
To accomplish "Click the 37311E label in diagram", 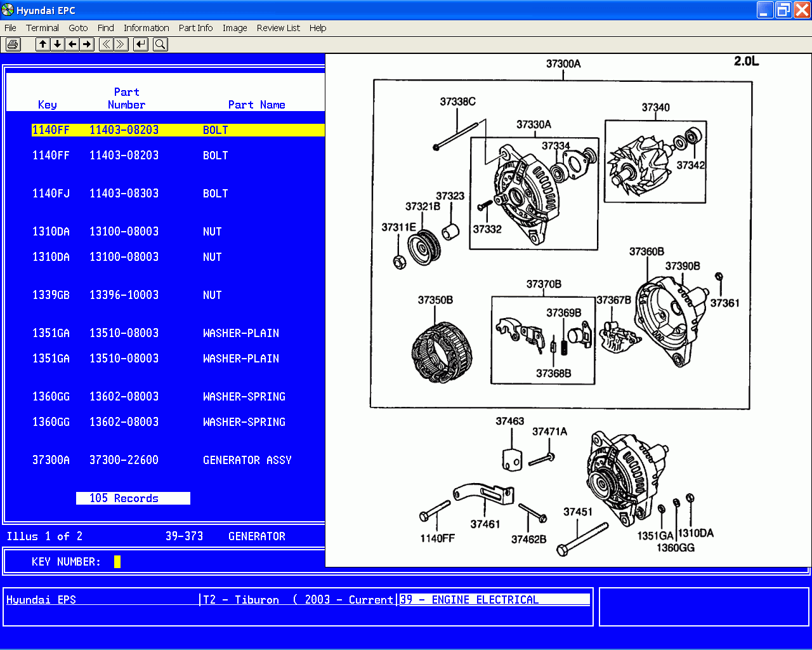I will coord(398,227).
